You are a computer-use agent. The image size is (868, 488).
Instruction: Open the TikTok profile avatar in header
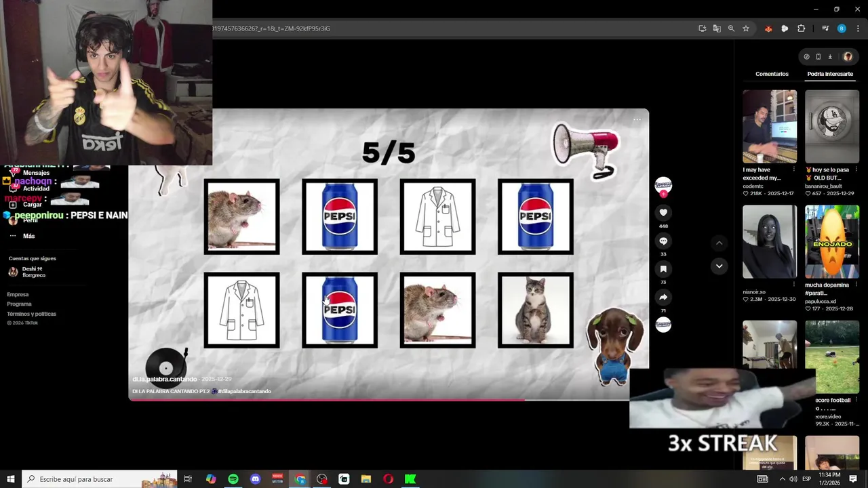coord(848,57)
